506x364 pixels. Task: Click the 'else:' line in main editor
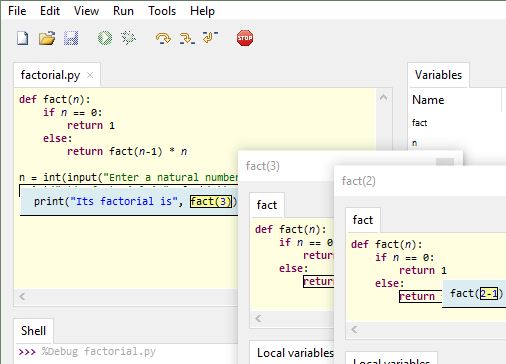[57, 138]
